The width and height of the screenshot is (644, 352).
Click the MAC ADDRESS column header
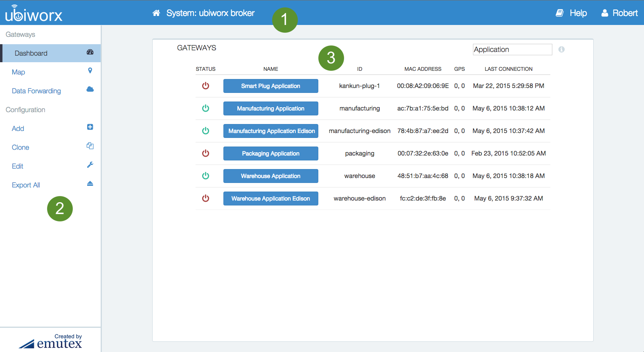pyautogui.click(x=423, y=69)
